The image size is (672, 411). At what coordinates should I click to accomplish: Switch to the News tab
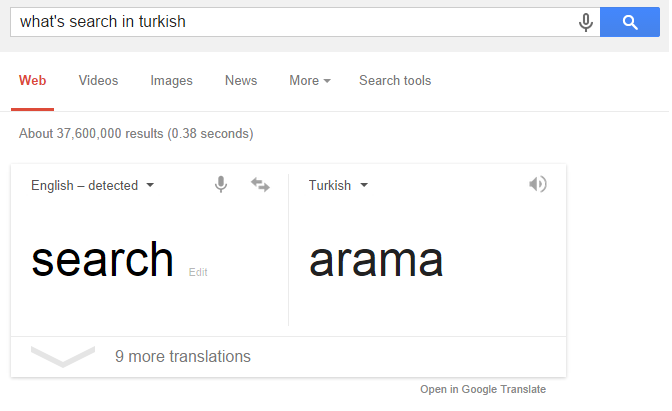241,81
